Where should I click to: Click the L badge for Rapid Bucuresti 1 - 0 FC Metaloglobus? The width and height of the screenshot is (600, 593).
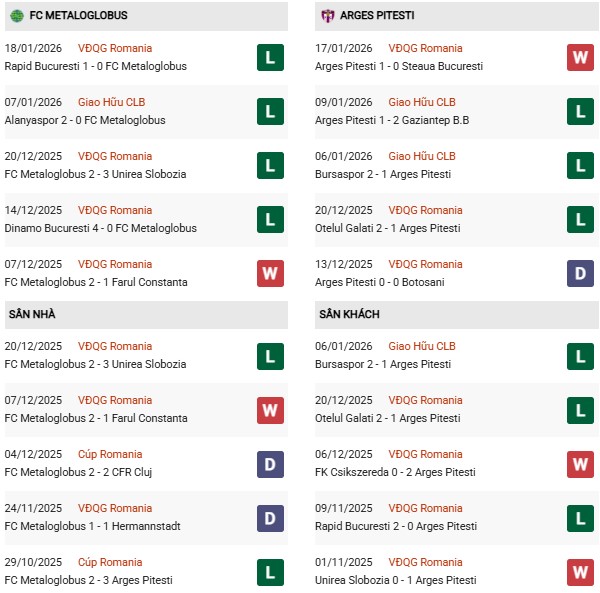pyautogui.click(x=270, y=57)
